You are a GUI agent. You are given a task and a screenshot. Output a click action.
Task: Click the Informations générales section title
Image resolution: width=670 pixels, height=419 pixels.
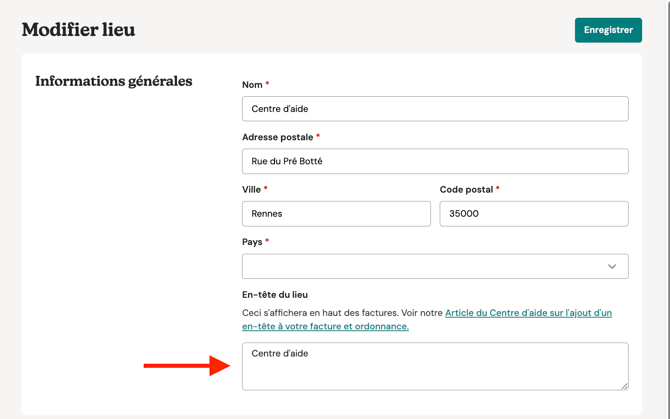114,81
